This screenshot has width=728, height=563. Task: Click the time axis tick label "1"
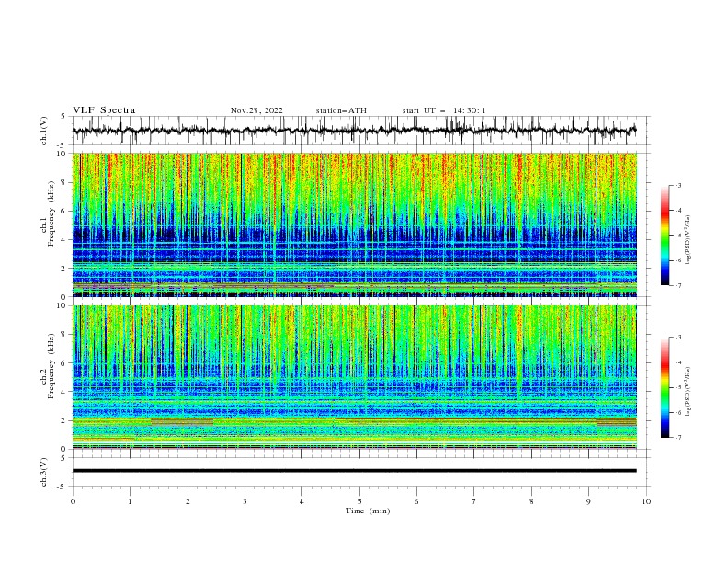[130, 501]
